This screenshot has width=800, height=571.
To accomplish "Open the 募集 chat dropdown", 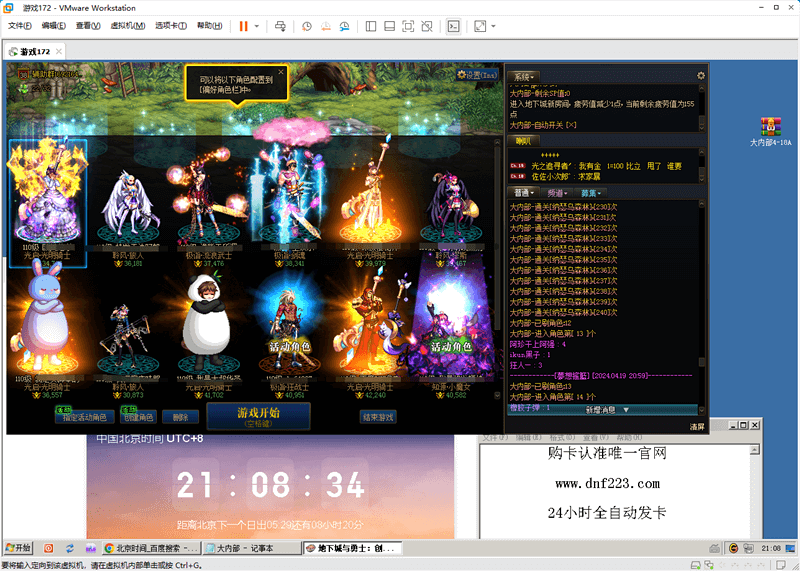I will point(591,193).
